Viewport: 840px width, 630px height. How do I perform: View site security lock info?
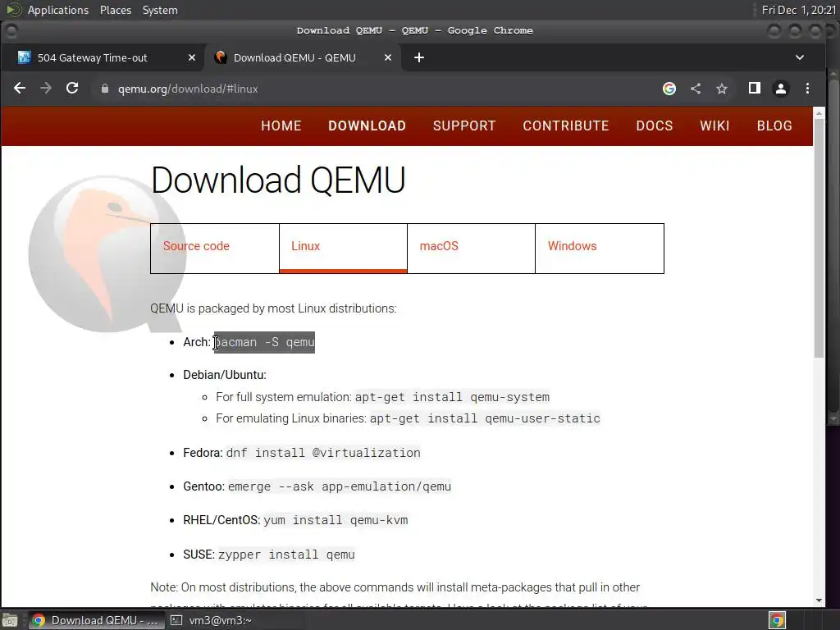pyautogui.click(x=105, y=89)
